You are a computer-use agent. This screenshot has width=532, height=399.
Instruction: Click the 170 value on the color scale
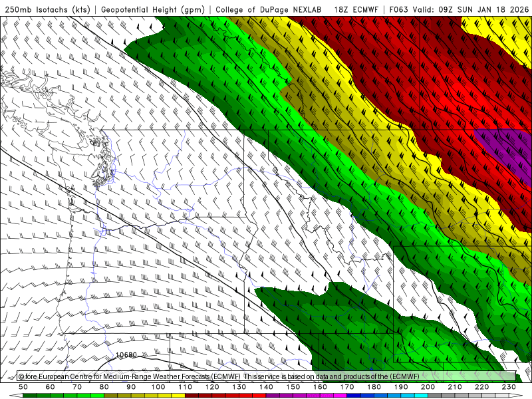(x=347, y=387)
